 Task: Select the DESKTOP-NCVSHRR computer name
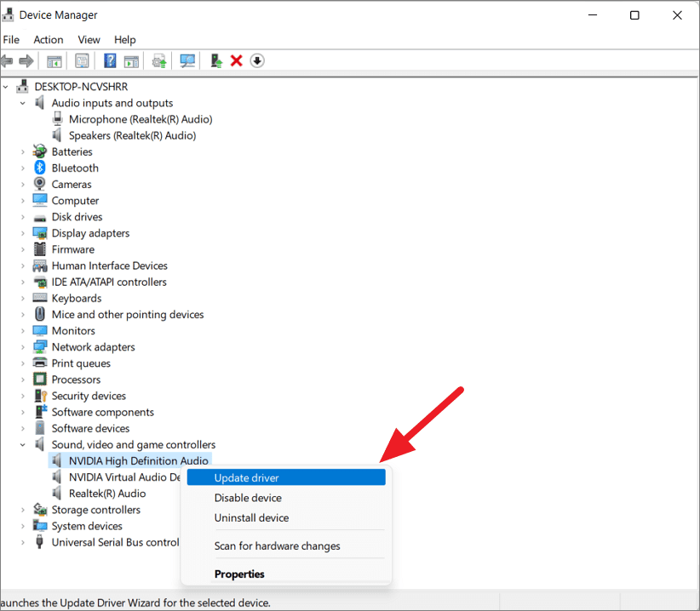pos(81,87)
